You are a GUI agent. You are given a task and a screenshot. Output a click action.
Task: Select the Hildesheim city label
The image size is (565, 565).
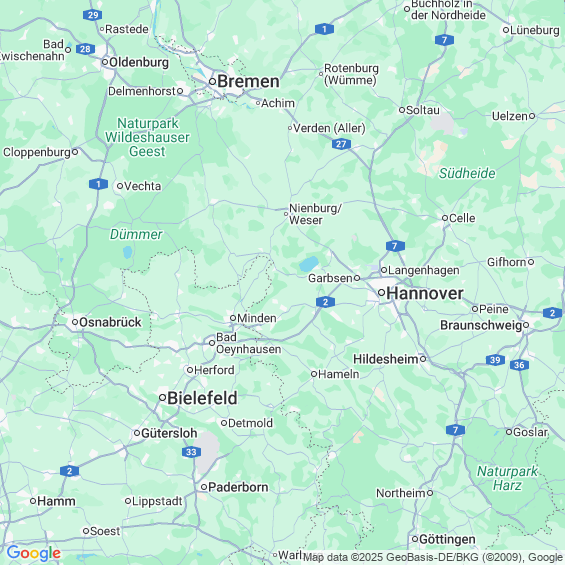386,359
